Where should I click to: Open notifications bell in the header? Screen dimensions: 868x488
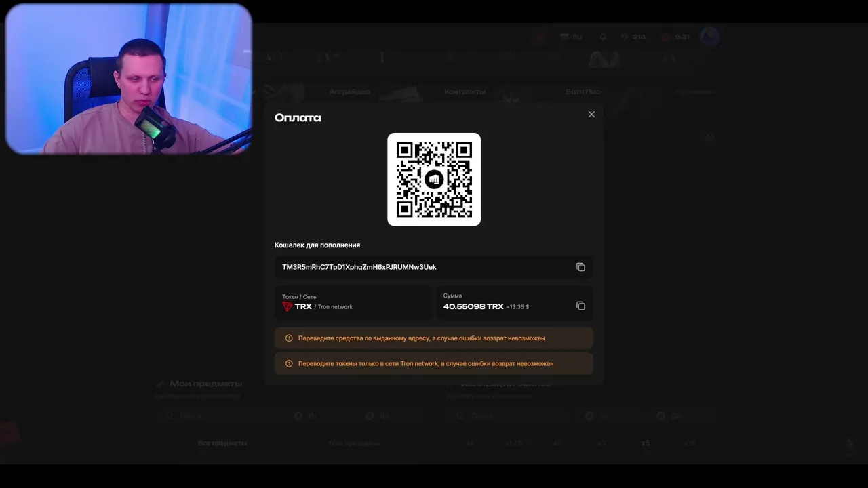603,37
